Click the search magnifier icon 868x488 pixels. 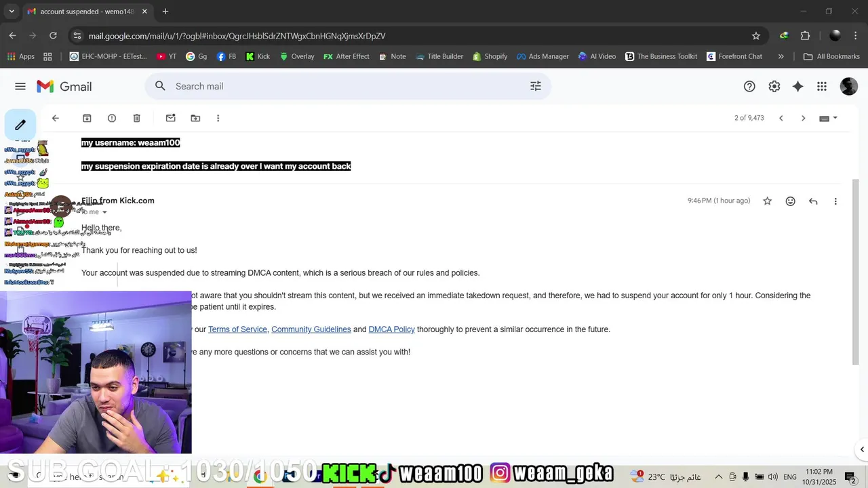[160, 86]
